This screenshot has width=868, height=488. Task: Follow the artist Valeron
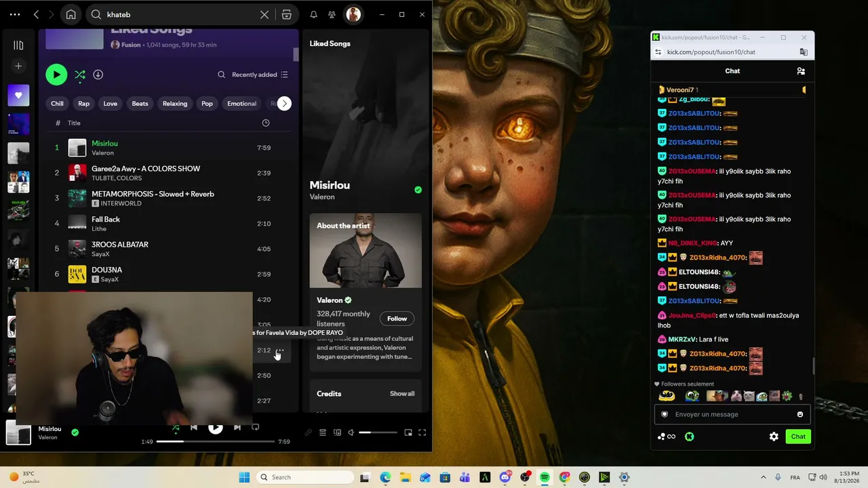point(397,319)
